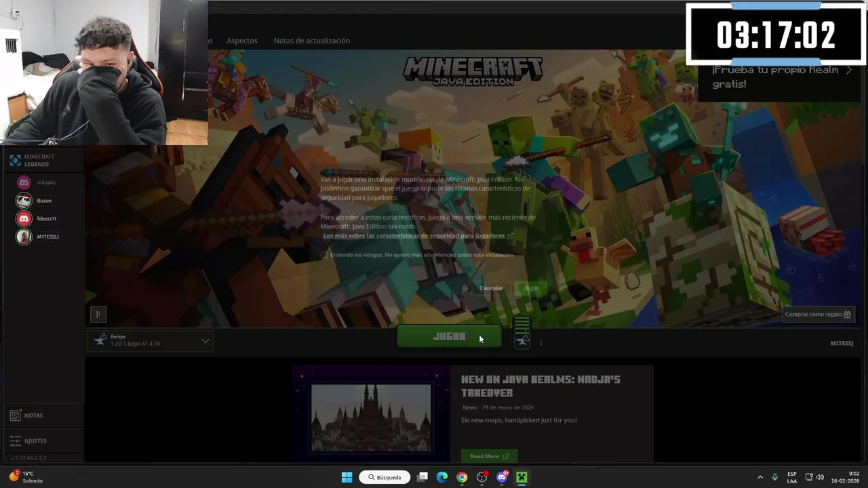Screen dimensions: 868x488
Task: Open OBS Studio on the taskbar
Action: tap(482, 477)
